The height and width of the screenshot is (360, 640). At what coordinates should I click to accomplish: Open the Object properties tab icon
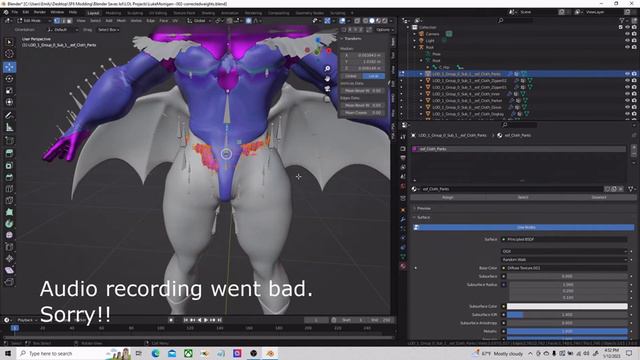tap(403, 210)
